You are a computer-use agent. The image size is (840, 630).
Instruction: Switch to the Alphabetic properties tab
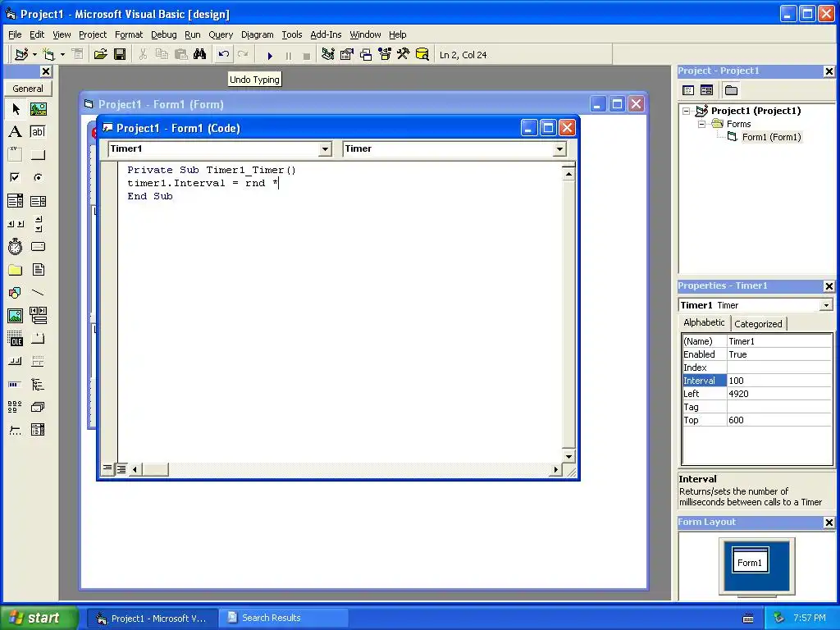pos(704,322)
